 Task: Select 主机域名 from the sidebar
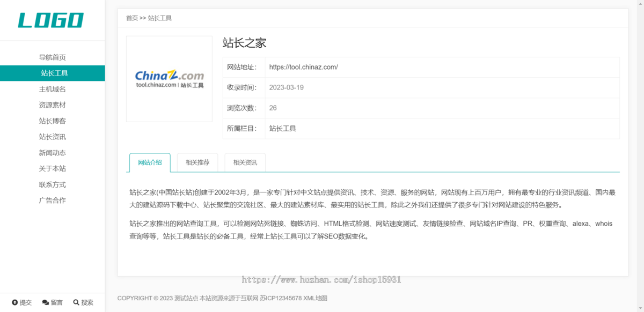tap(52, 89)
